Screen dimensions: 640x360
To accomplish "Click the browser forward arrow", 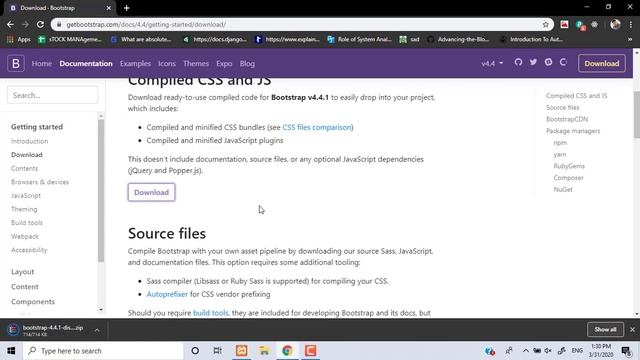I will pos(25,24).
